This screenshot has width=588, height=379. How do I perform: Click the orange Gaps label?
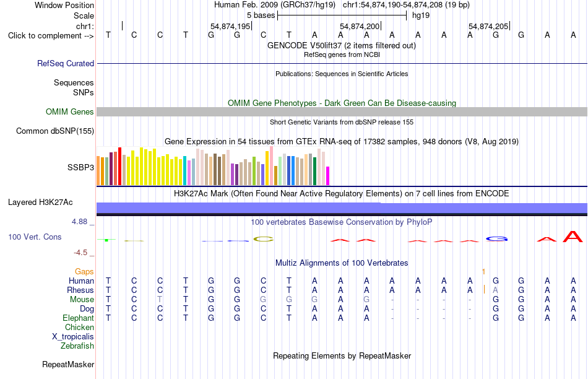[x=84, y=271]
